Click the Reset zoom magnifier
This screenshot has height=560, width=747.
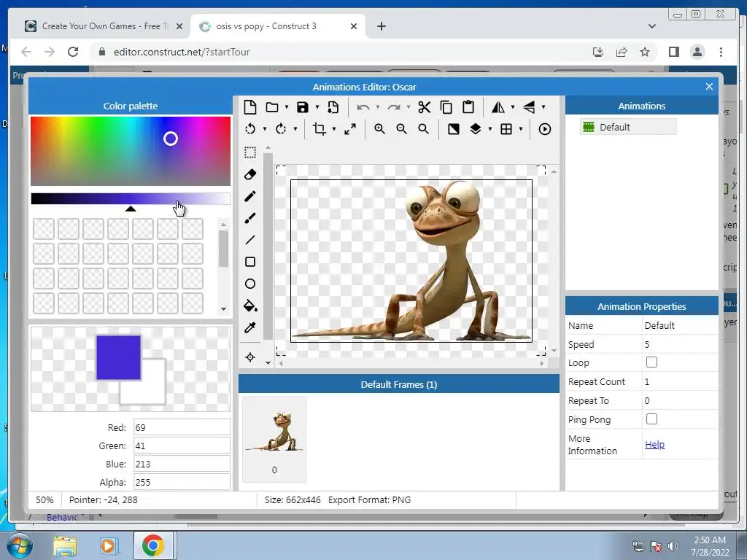click(424, 129)
